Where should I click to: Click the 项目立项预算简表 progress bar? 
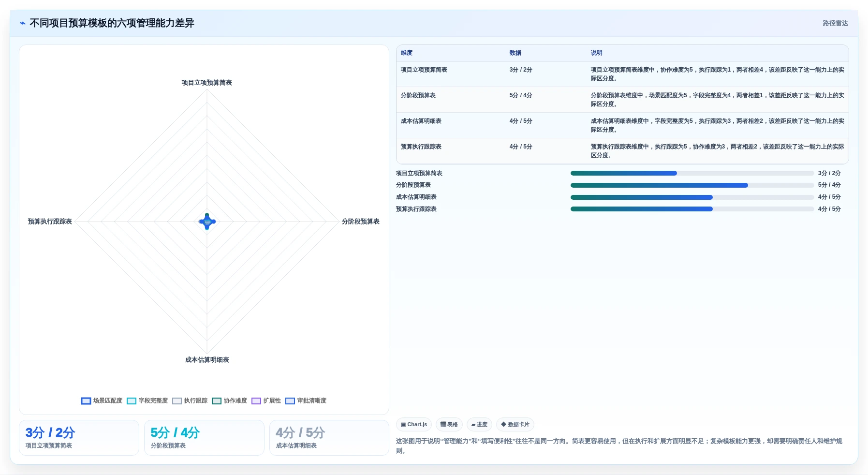pos(692,173)
